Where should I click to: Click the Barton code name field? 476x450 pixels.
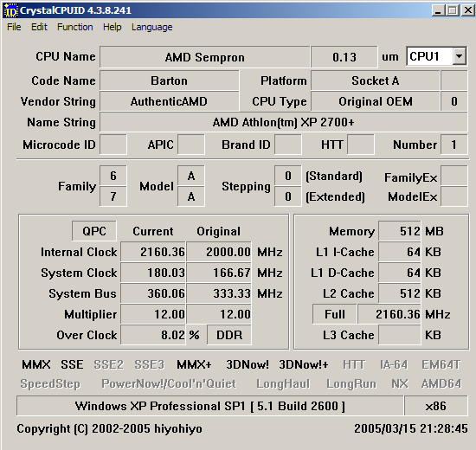pos(169,80)
